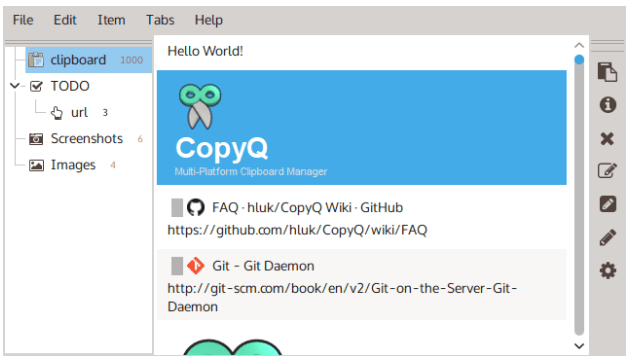
Task: Edit item with outlined pencil-square icon
Action: tap(607, 170)
